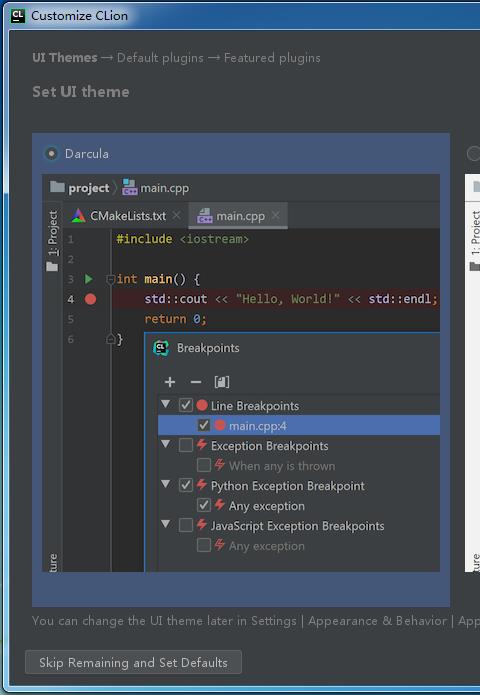Viewport: 480px width, 695px height.
Task: Click the Exception Breakpoints lightning icon
Action: pyautogui.click(x=202, y=444)
